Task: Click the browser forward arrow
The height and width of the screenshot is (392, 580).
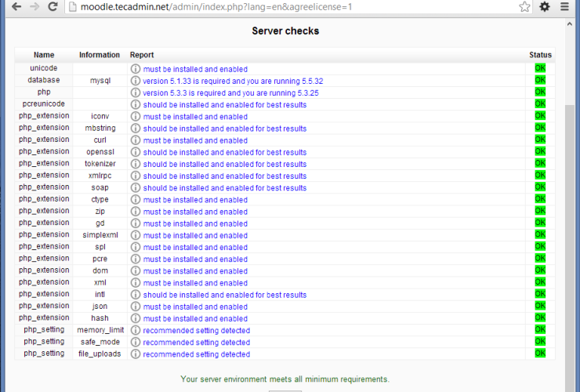Action: click(33, 7)
